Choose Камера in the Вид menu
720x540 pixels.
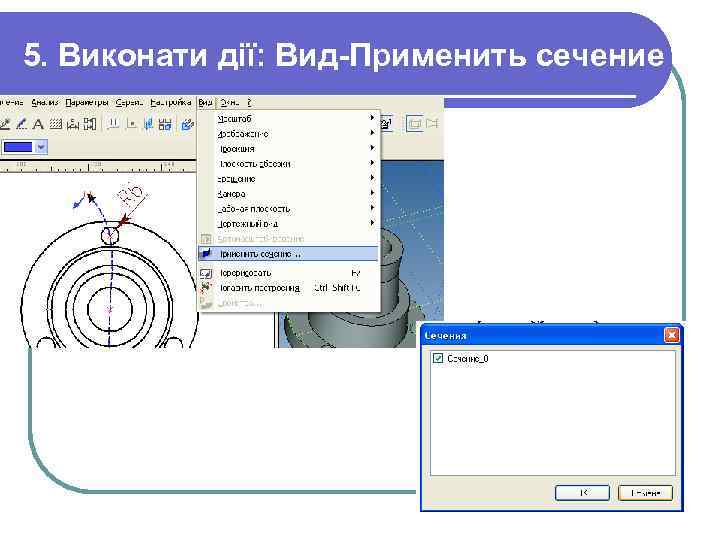288,194
